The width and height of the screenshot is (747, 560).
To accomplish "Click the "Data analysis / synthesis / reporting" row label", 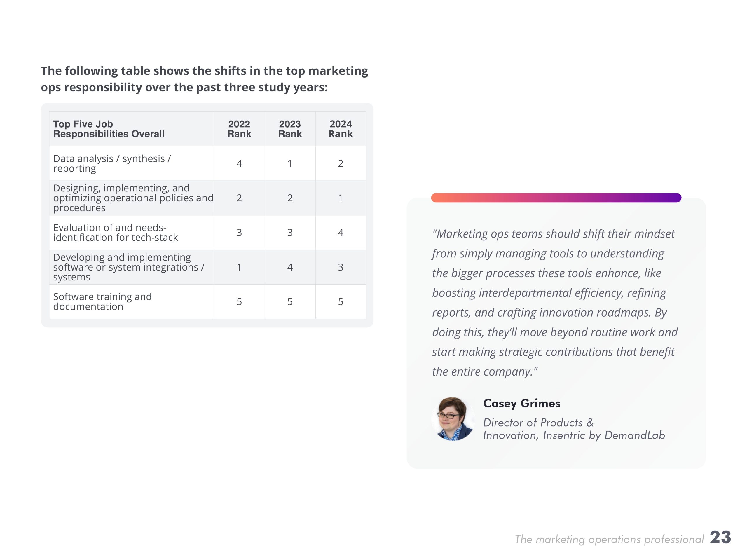I will point(112,163).
